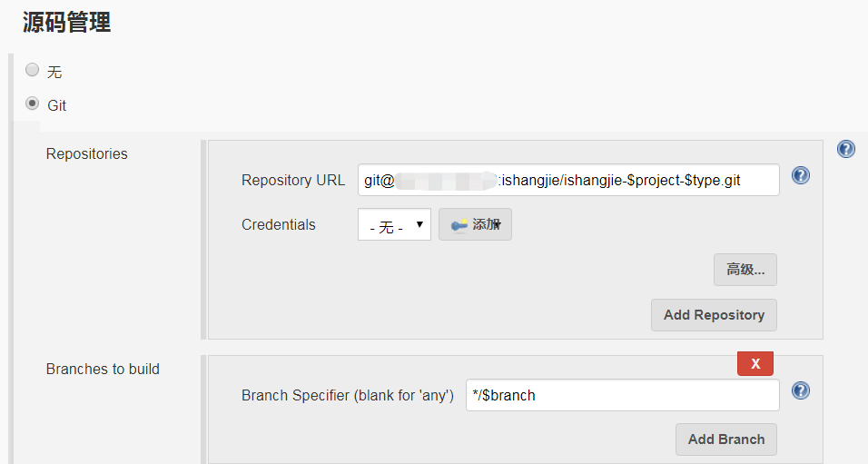Click the Add Repository button

(714, 315)
